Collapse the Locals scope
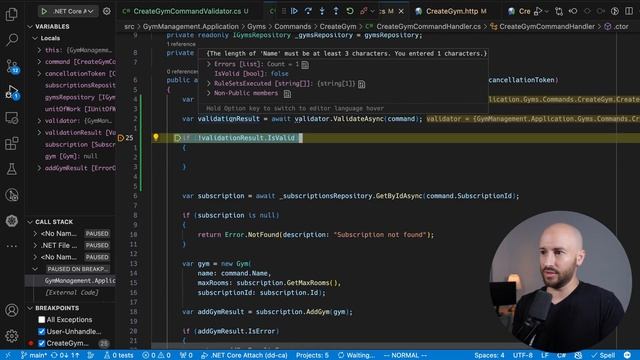Image resolution: width=640 pixels, height=360 pixels. (x=35, y=38)
